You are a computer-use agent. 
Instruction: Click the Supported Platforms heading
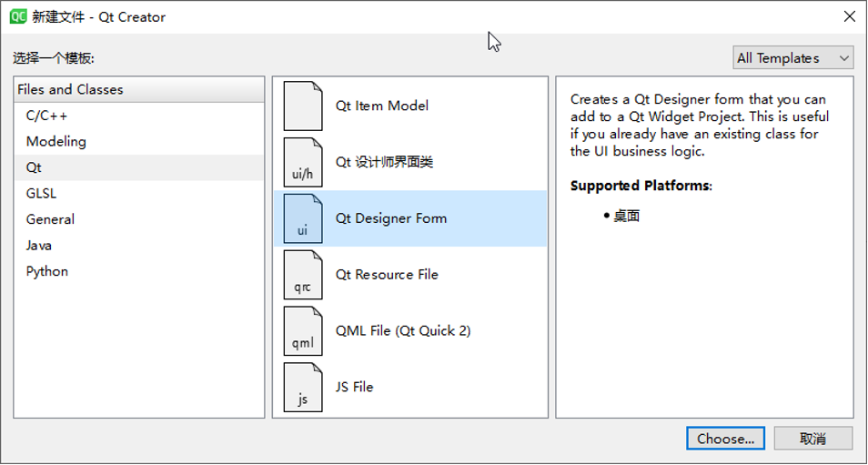tap(641, 186)
